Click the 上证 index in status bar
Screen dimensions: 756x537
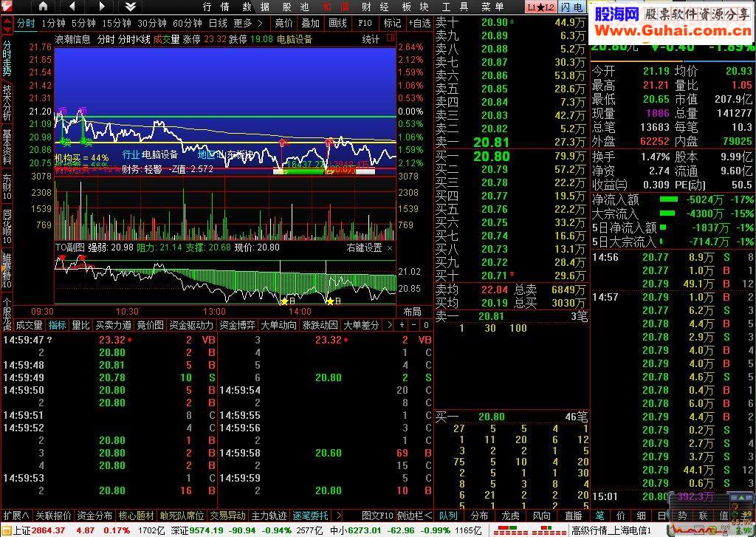38,530
